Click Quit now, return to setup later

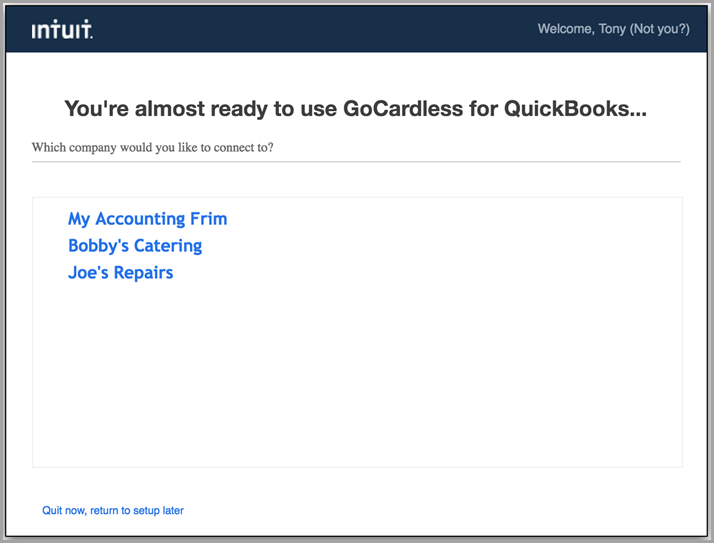113,510
